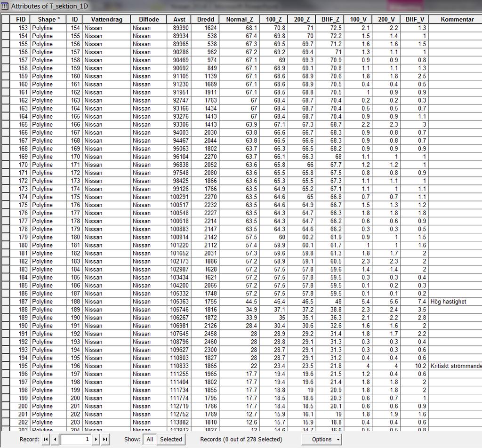The image size is (482, 448).
Task: Click BHF_V cell value 7.4
Action: pyautogui.click(x=415, y=302)
